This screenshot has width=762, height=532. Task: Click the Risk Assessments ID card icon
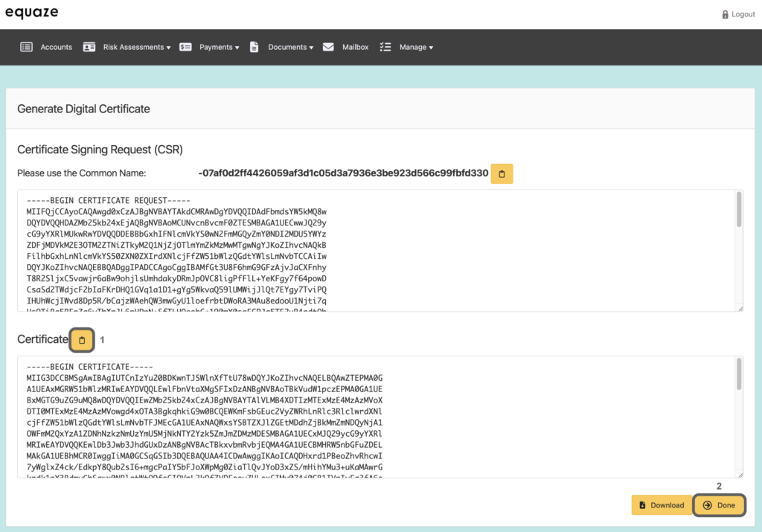point(89,47)
